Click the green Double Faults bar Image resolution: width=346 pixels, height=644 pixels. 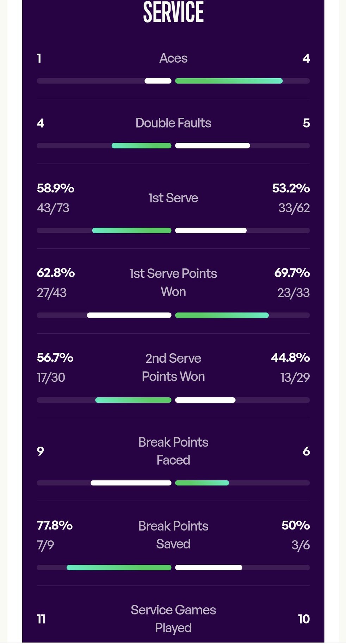tap(141, 146)
